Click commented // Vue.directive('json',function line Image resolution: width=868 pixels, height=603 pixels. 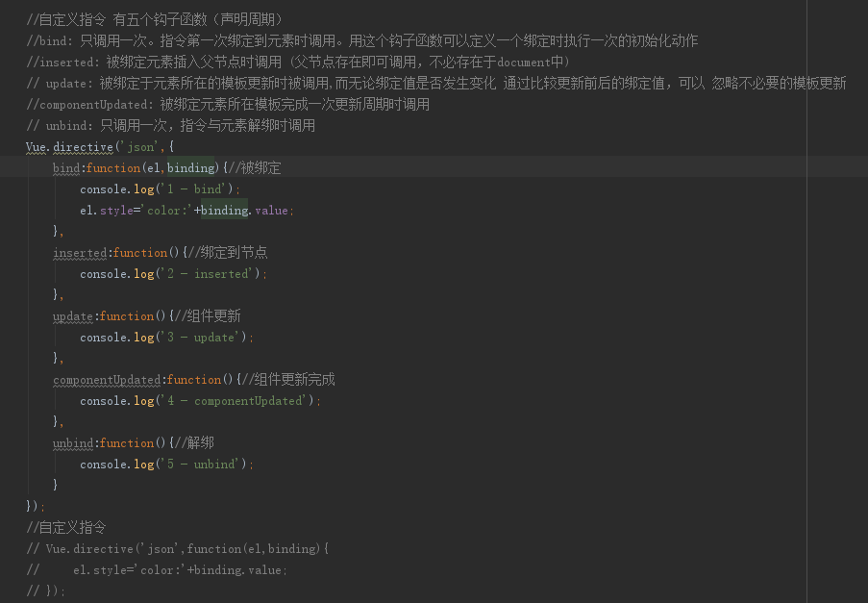[177, 549]
